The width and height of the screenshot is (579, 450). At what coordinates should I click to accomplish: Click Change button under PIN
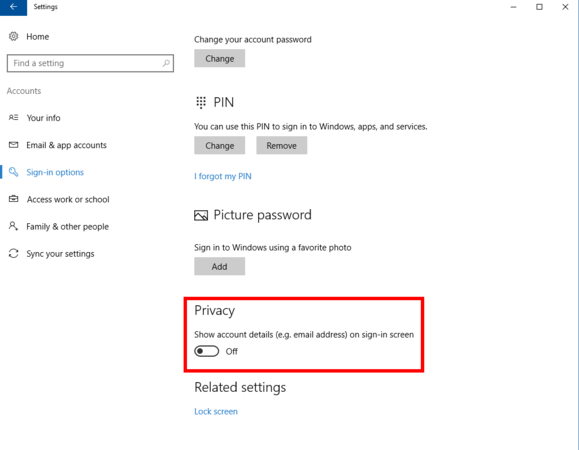[219, 145]
